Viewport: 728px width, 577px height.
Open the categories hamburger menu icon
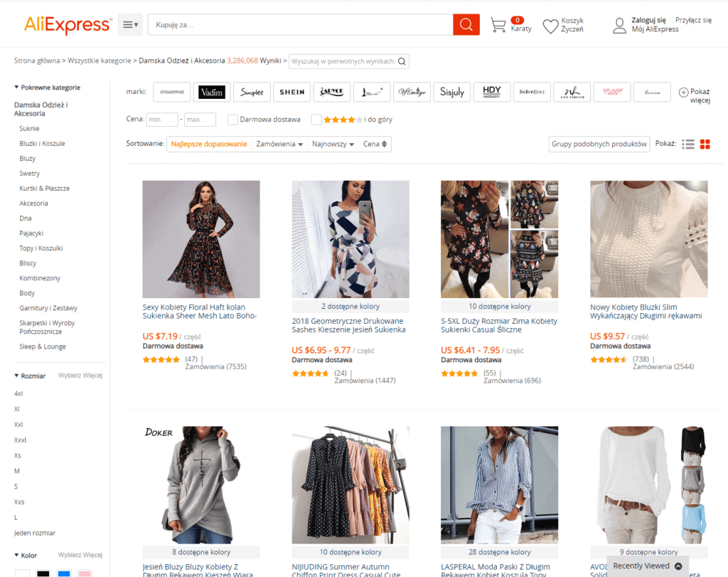[128, 23]
